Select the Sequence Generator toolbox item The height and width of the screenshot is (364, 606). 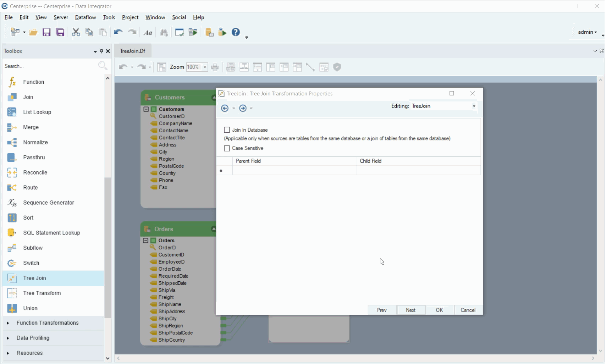click(x=48, y=203)
